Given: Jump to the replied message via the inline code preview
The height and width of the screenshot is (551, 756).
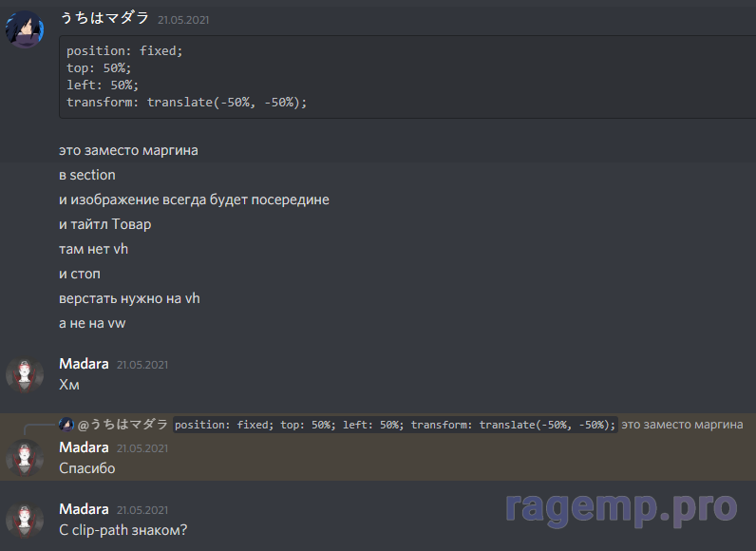Looking at the screenshot, I should point(395,425).
